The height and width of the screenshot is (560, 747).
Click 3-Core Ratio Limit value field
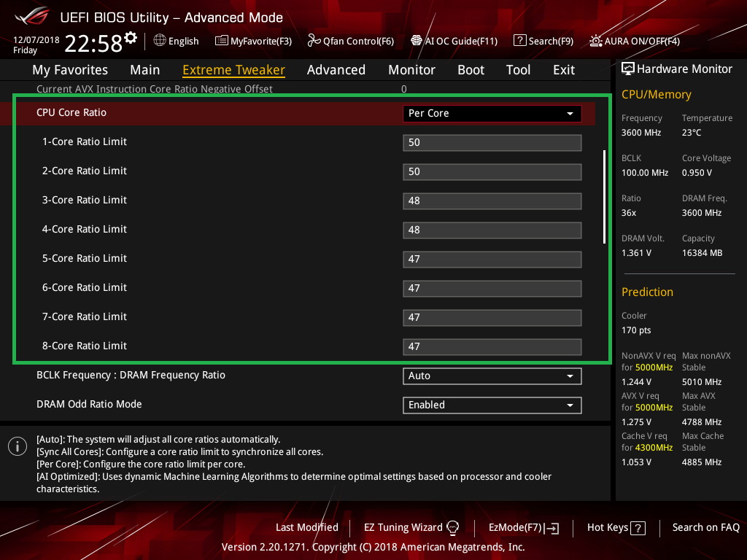tap(492, 201)
